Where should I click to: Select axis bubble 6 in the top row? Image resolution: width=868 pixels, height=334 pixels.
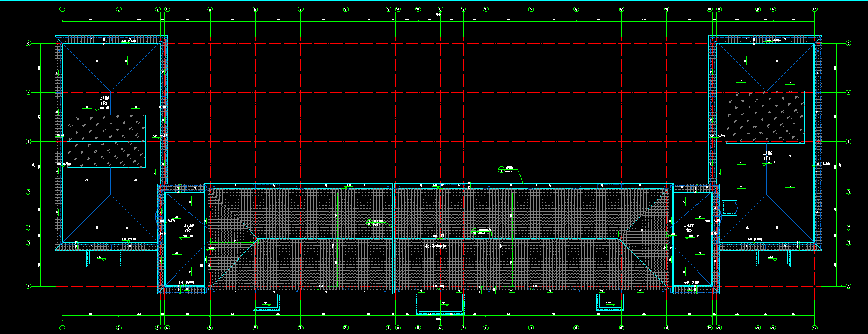coord(256,10)
